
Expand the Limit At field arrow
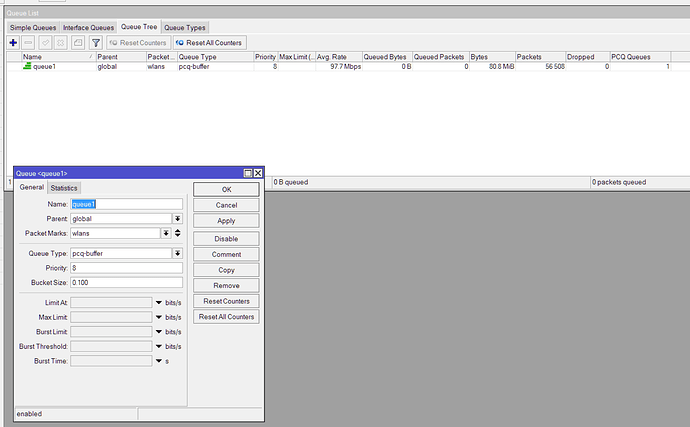pos(159,302)
